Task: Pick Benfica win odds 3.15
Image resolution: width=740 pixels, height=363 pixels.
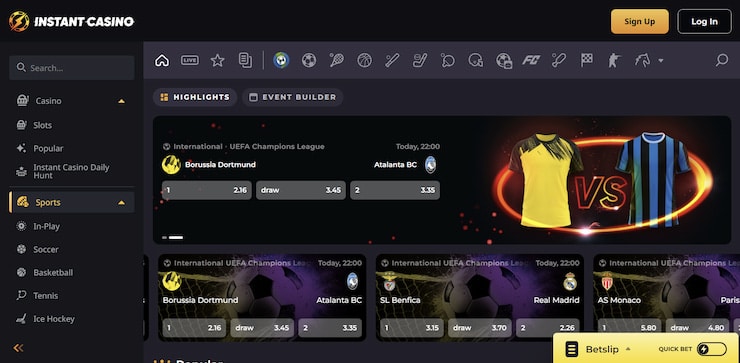Action: click(x=412, y=328)
